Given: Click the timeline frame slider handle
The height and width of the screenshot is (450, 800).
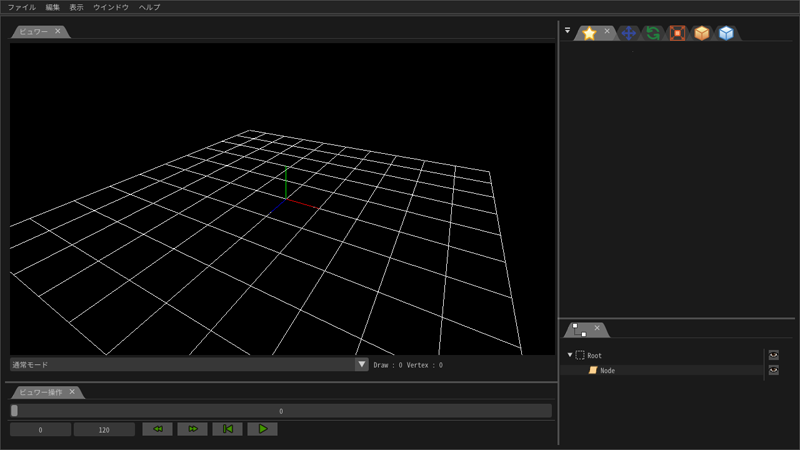Looking at the screenshot, I should 14,410.
